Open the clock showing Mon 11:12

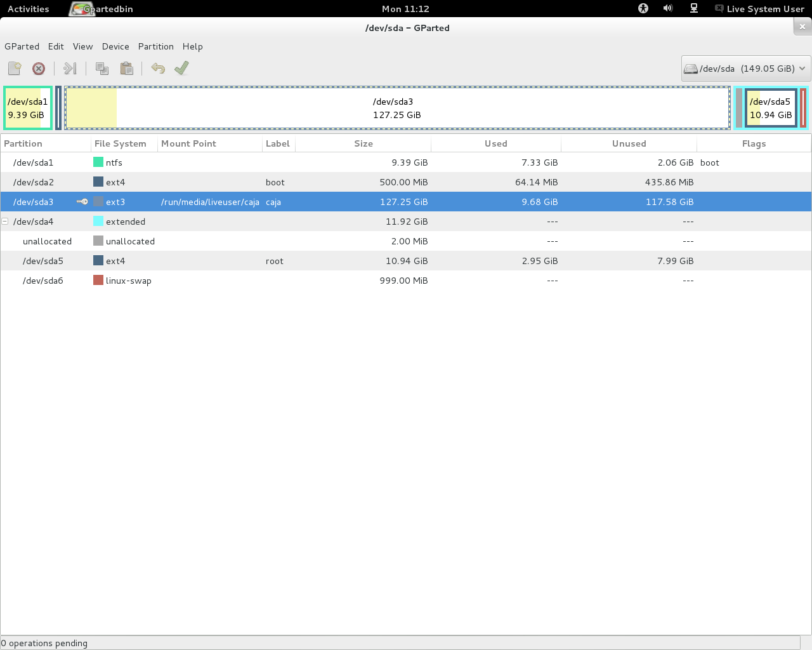tap(406, 9)
